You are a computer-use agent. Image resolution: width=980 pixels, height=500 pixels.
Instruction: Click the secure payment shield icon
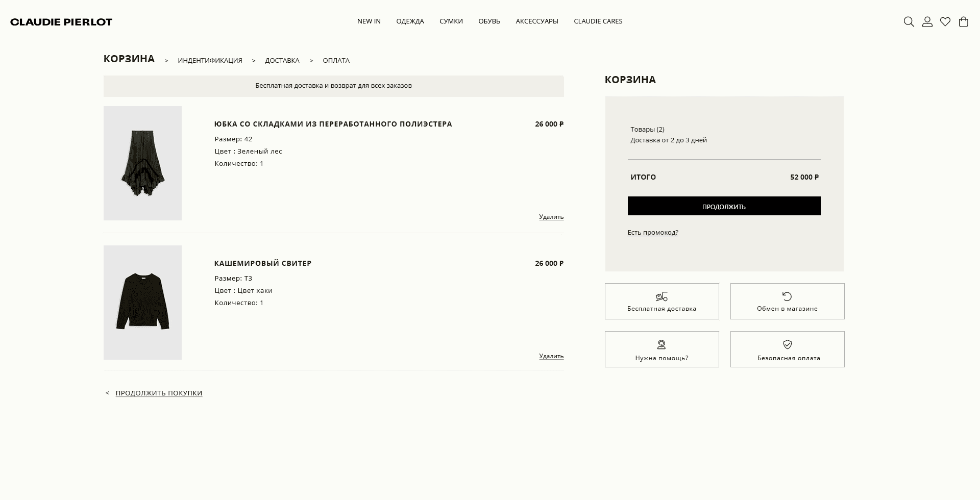pos(787,344)
